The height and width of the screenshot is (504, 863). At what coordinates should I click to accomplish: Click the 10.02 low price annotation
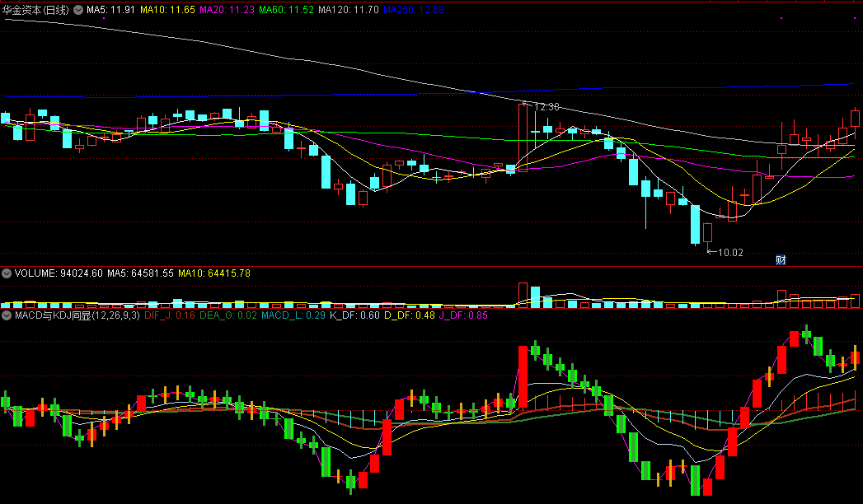click(730, 252)
